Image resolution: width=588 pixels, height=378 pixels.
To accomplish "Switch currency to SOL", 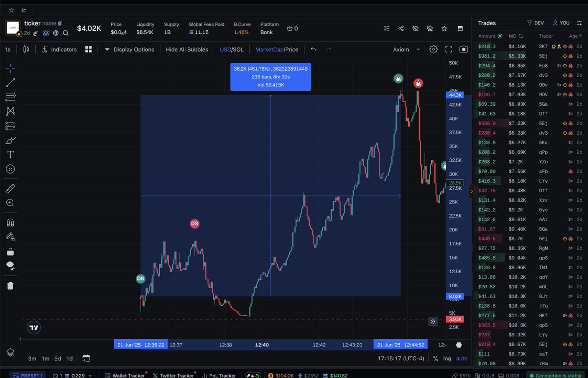I will [238, 50].
